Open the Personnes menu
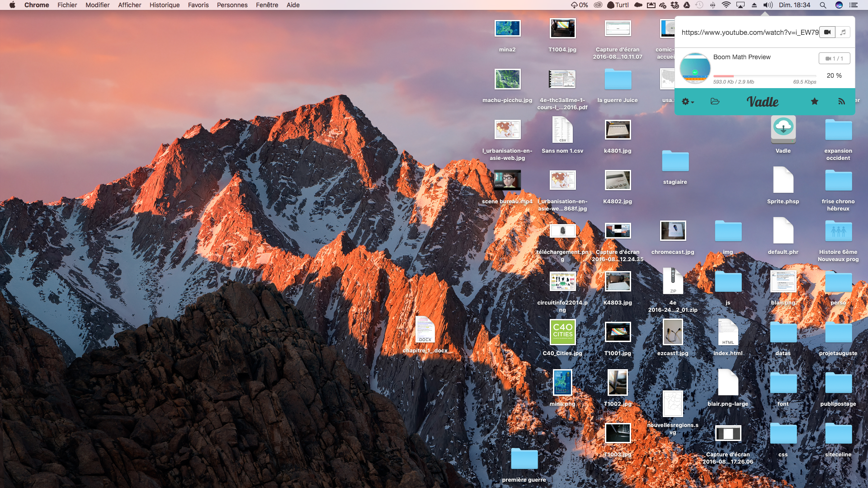Screen dimensions: 868x488 pos(232,5)
